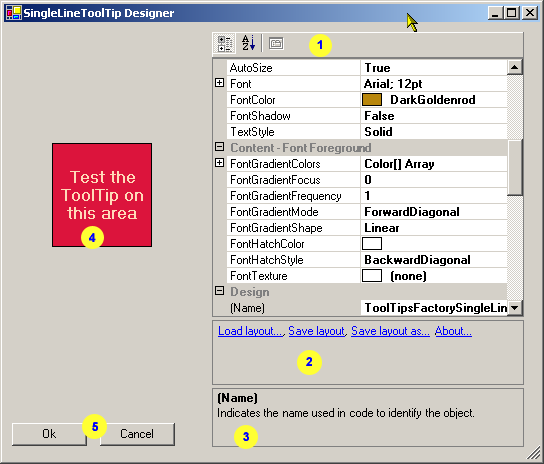Select the (Name) property value field
This screenshot has height=464, width=544.
pyautogui.click(x=434, y=308)
